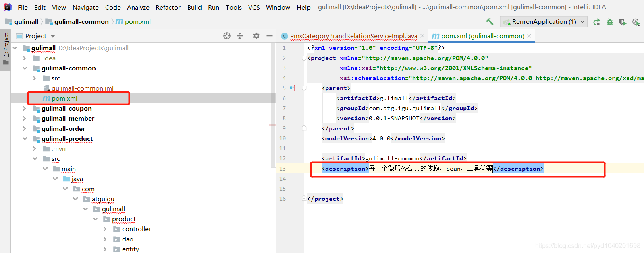Open the Help menu
This screenshot has width=644, height=253.
coord(303,7)
